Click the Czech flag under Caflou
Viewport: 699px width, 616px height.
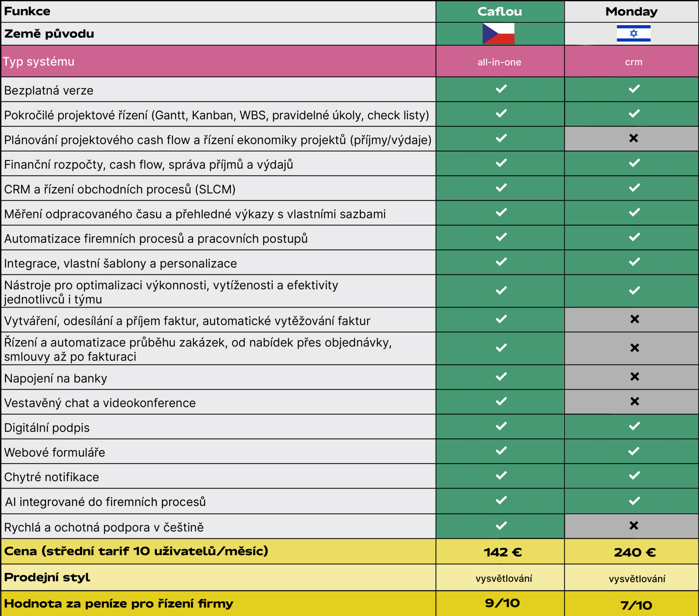[498, 33]
